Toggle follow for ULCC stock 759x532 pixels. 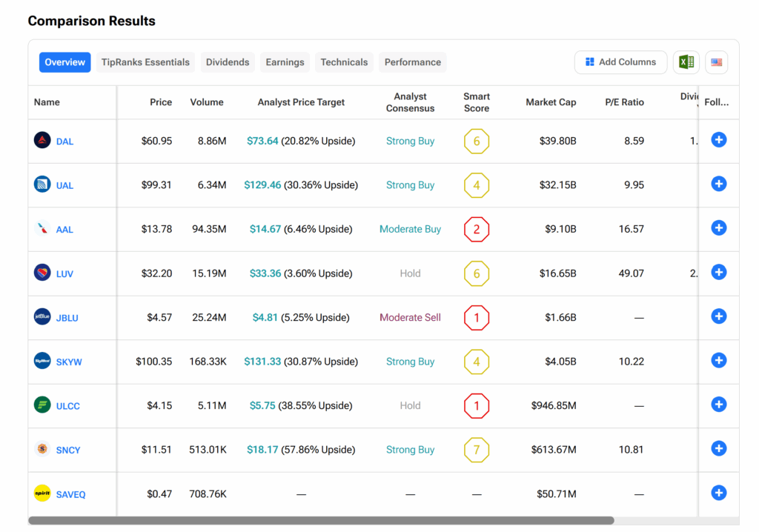coord(718,405)
